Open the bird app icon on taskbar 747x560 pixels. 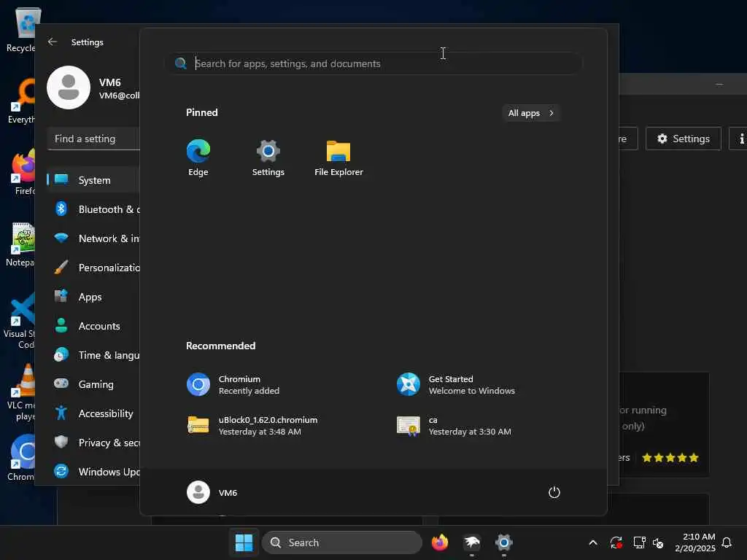click(x=472, y=542)
